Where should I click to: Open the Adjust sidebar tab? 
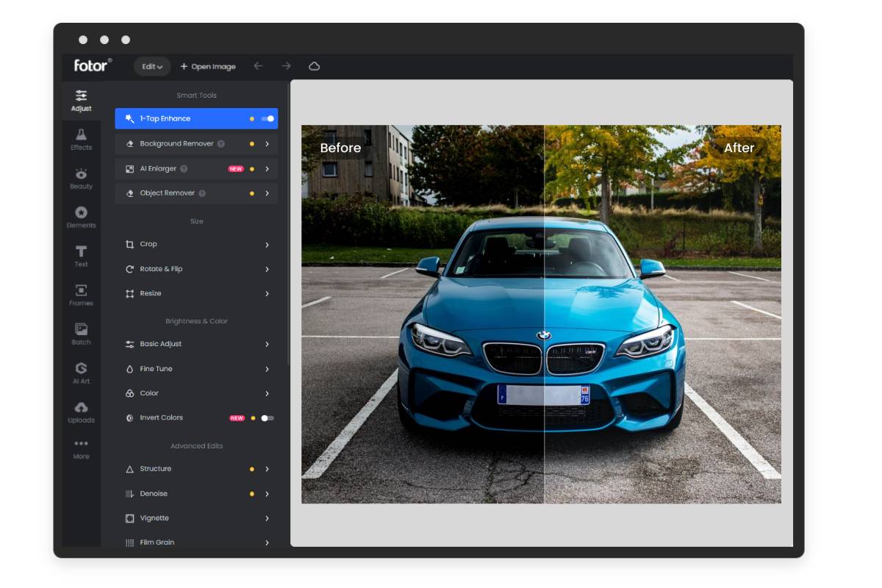click(81, 101)
